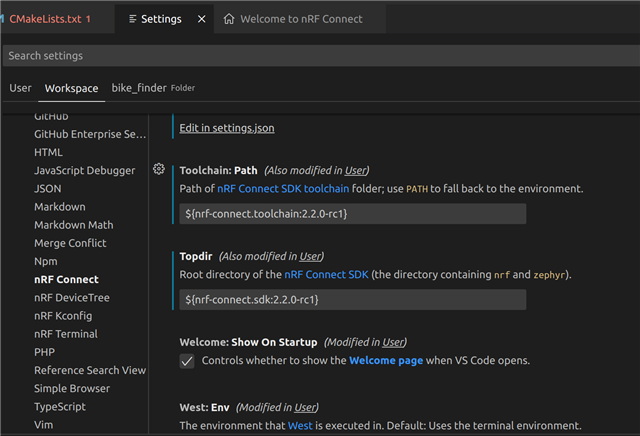Follow the User link beside Show On Startup
This screenshot has height=436, width=640.
pos(393,342)
